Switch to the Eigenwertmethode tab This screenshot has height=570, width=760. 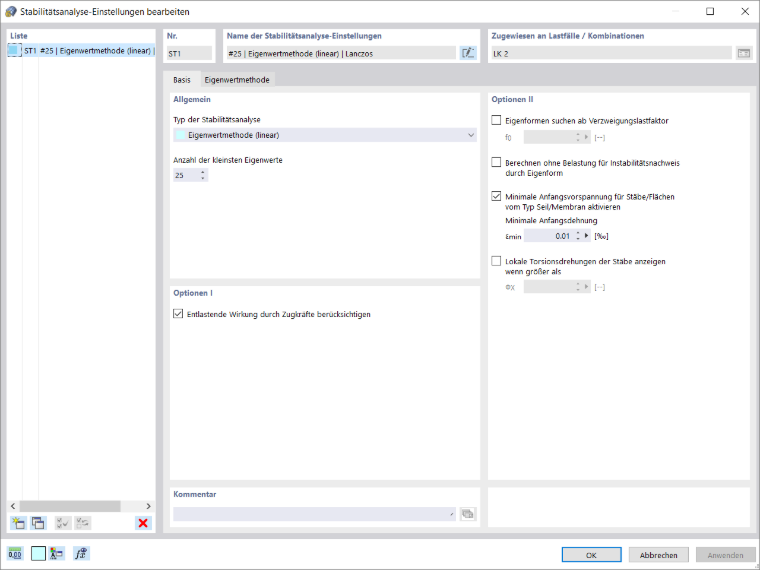click(x=237, y=80)
